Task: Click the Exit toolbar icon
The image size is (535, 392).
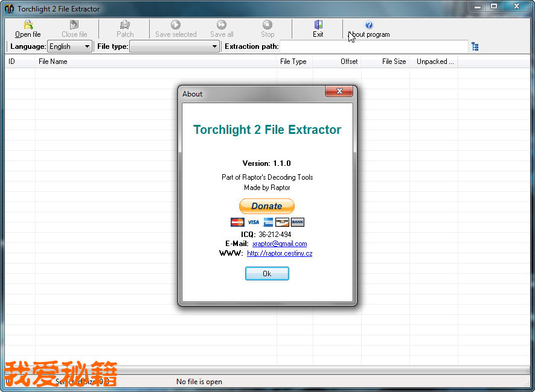Action: pyautogui.click(x=318, y=25)
